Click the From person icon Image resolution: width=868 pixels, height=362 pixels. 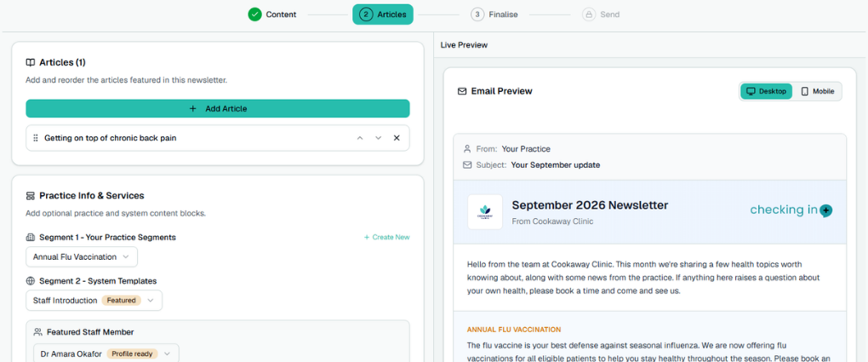pos(467,149)
